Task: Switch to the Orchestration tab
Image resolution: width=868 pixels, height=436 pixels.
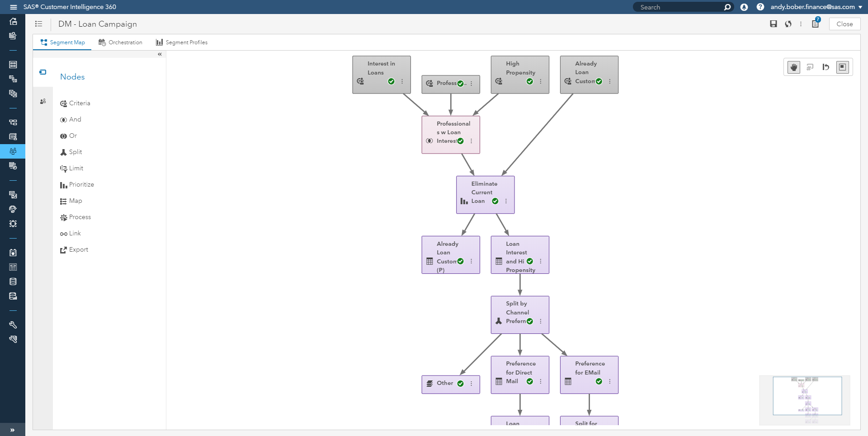Action: pyautogui.click(x=120, y=42)
